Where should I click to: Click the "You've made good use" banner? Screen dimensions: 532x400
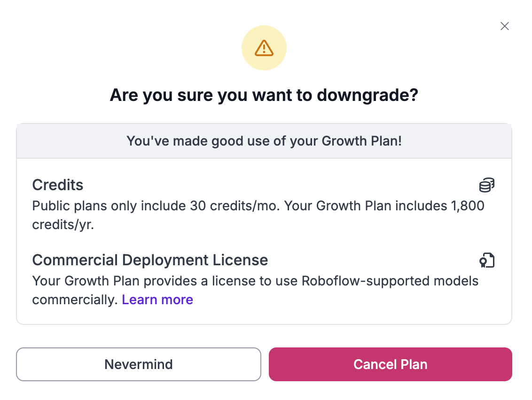point(264,141)
